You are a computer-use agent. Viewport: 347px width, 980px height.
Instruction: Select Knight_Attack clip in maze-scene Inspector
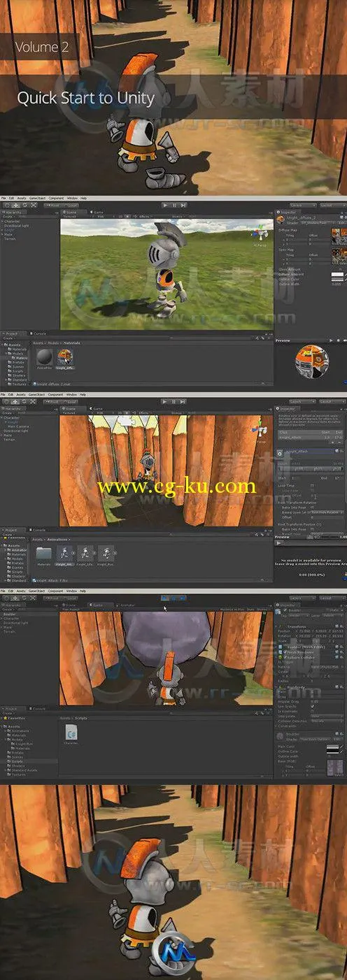coord(310,437)
